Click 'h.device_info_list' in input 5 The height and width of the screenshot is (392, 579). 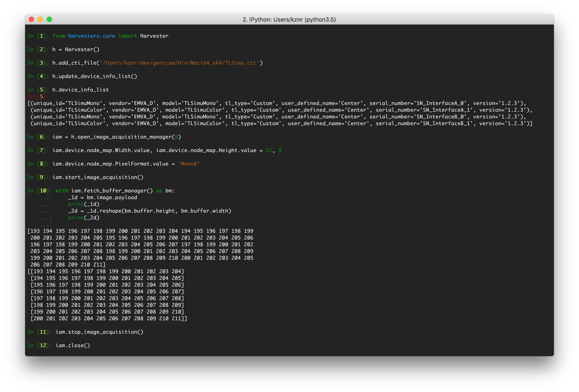pyautogui.click(x=81, y=90)
